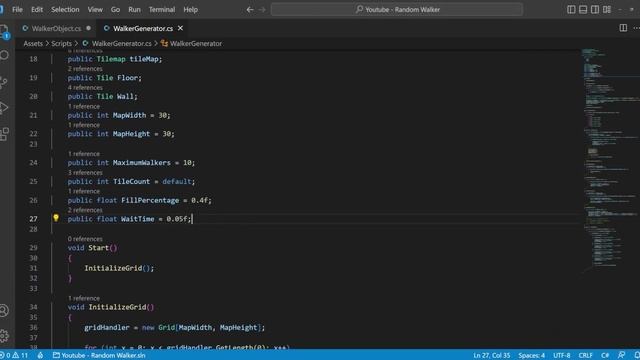Close the WalkerGenerator.cs tab
This screenshot has height=360, width=640.
coord(180,28)
